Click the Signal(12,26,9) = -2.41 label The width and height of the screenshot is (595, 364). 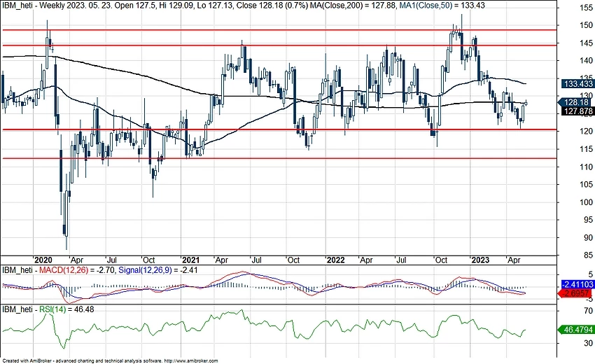pyautogui.click(x=158, y=270)
